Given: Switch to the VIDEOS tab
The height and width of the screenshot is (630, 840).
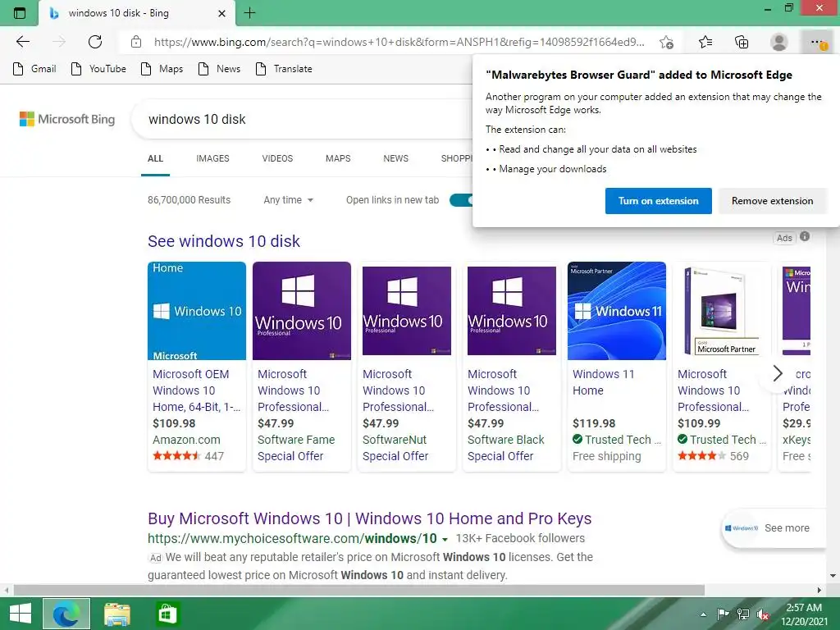Looking at the screenshot, I should (x=277, y=158).
